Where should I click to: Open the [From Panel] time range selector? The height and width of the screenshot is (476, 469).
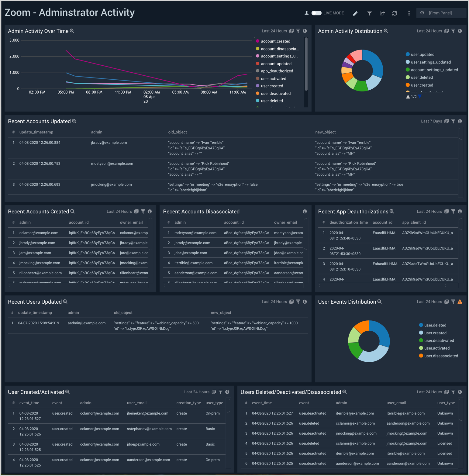pyautogui.click(x=441, y=13)
